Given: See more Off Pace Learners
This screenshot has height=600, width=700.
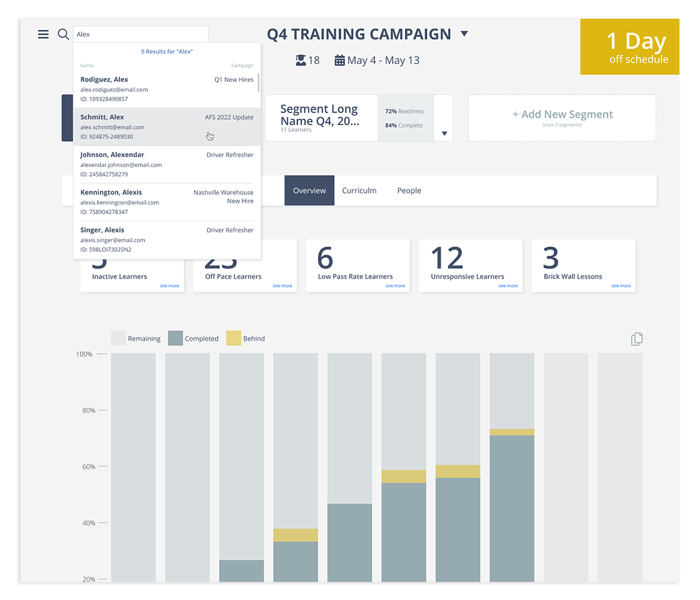Looking at the screenshot, I should point(282,286).
